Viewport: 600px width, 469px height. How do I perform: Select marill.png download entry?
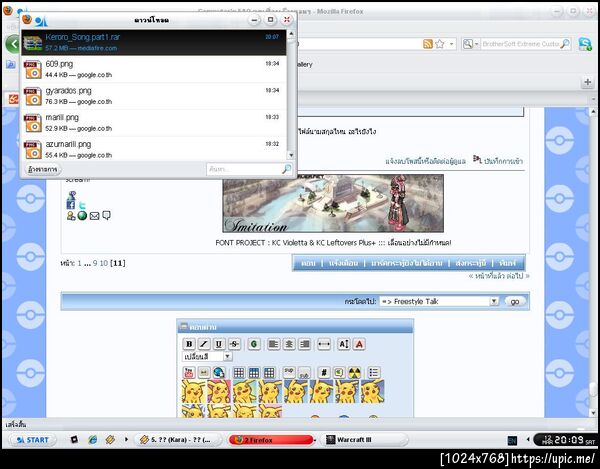153,123
